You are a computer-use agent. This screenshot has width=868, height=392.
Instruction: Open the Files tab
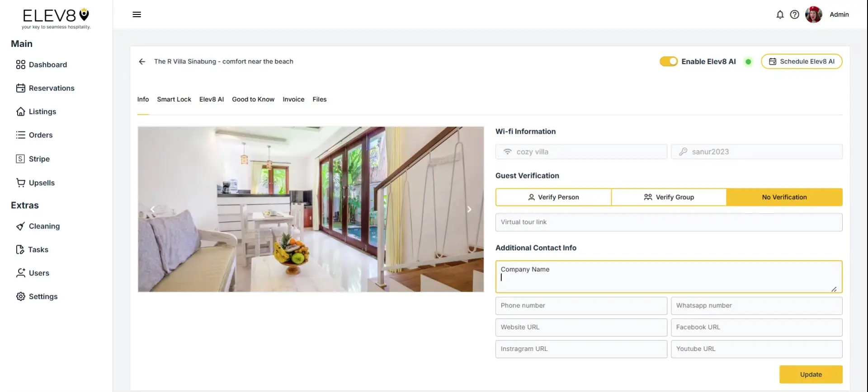[x=320, y=99]
